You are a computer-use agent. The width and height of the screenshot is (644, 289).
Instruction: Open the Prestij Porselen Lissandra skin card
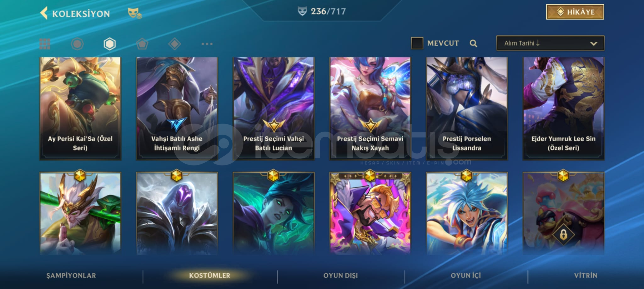(x=467, y=109)
